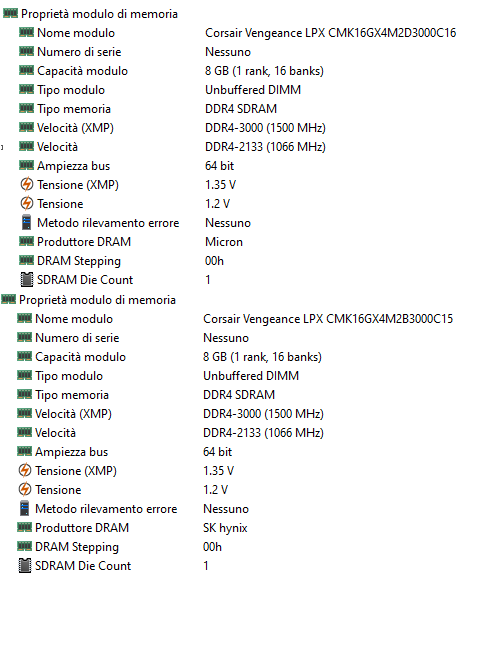Image resolution: width=482 pixels, height=648 pixels.
Task: Click the 'SK hynix' manufacturer value
Action: tap(225, 528)
